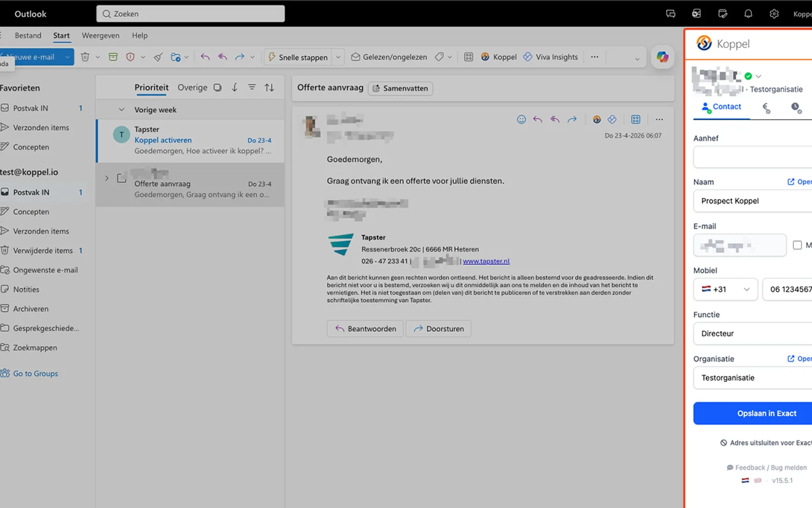This screenshot has width=812, height=508.
Task: Click the archive icon in ribbon
Action: (113, 57)
